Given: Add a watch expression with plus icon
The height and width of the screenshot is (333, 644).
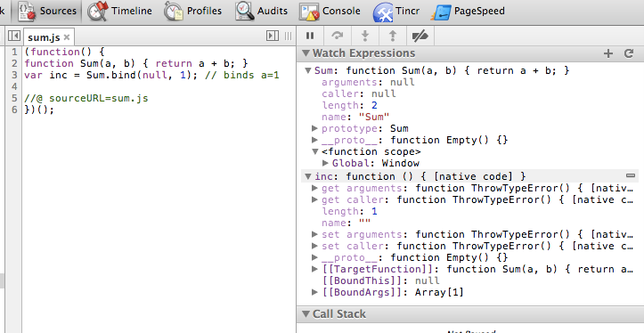Looking at the screenshot, I should pyautogui.click(x=608, y=53).
